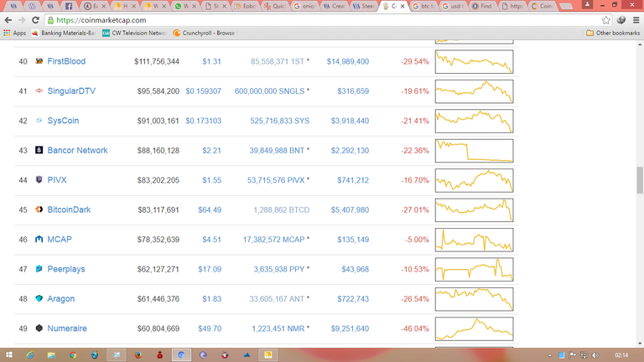Image resolution: width=644 pixels, height=362 pixels.
Task: Switch to the 'Find' tab
Action: pos(483,6)
